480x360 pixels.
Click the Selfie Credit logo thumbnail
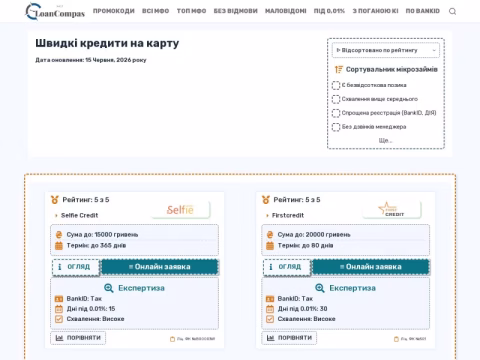pos(180,210)
